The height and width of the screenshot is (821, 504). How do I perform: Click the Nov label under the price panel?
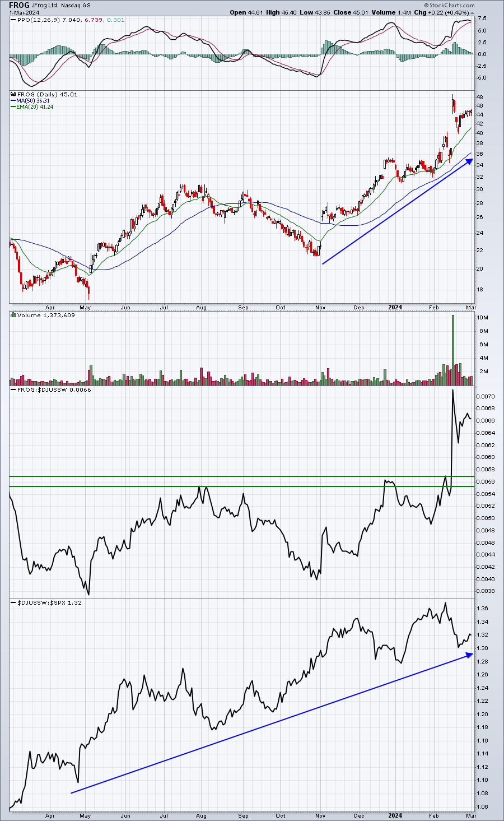(321, 308)
